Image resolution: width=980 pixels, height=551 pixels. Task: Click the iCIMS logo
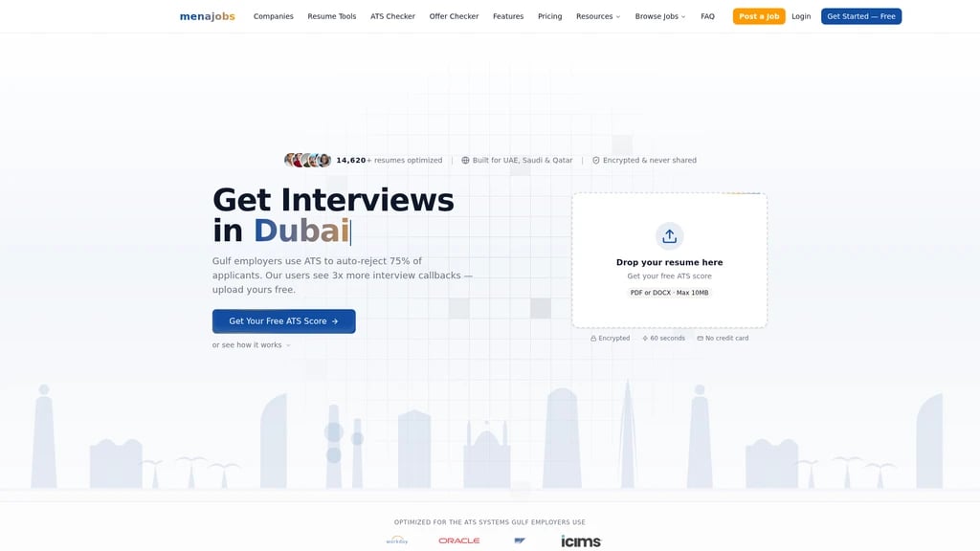[x=581, y=541]
